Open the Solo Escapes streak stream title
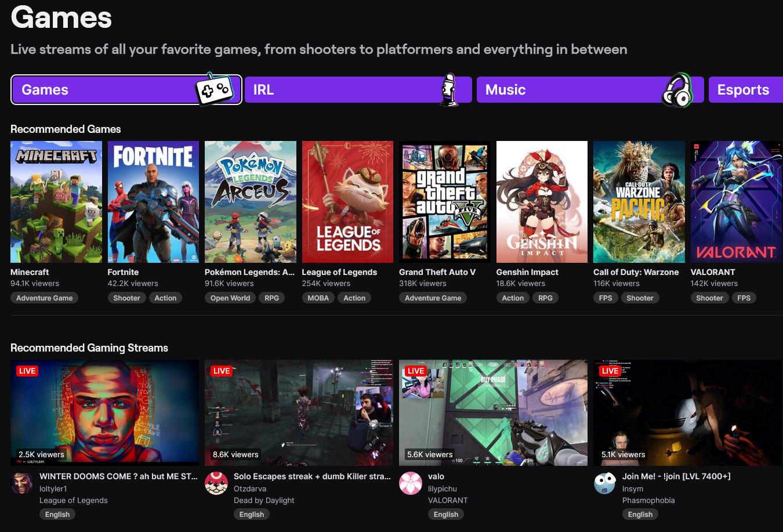Viewport: 783px width, 532px height. tap(312, 476)
